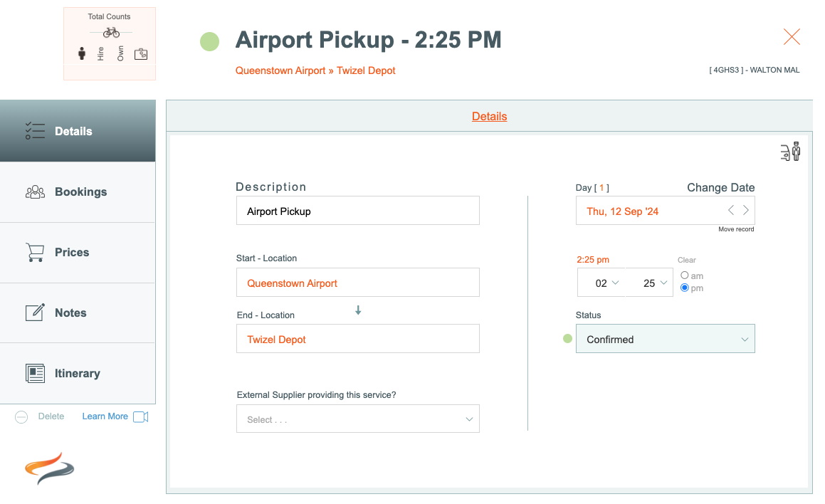825x504 pixels.
Task: Open the hour dropdown showing 02
Action: click(x=601, y=283)
